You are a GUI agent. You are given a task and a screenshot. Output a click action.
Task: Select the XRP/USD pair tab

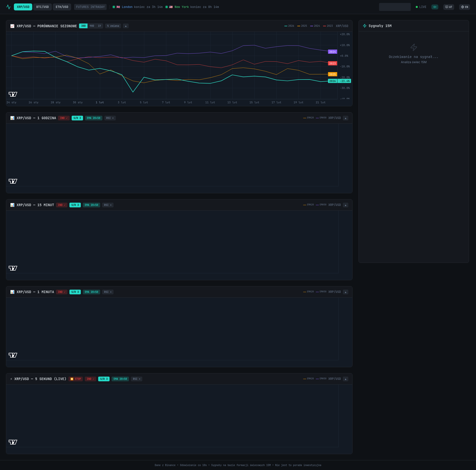pyautogui.click(x=23, y=7)
